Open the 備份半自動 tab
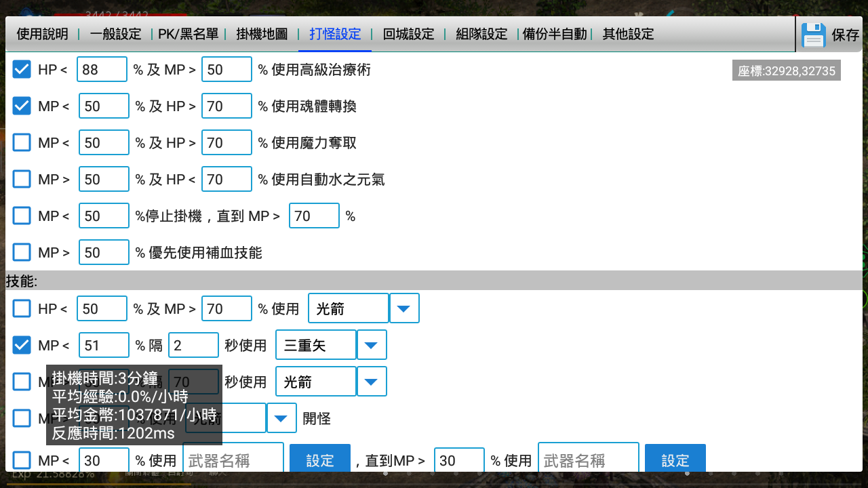The height and width of the screenshot is (488, 868). [555, 34]
